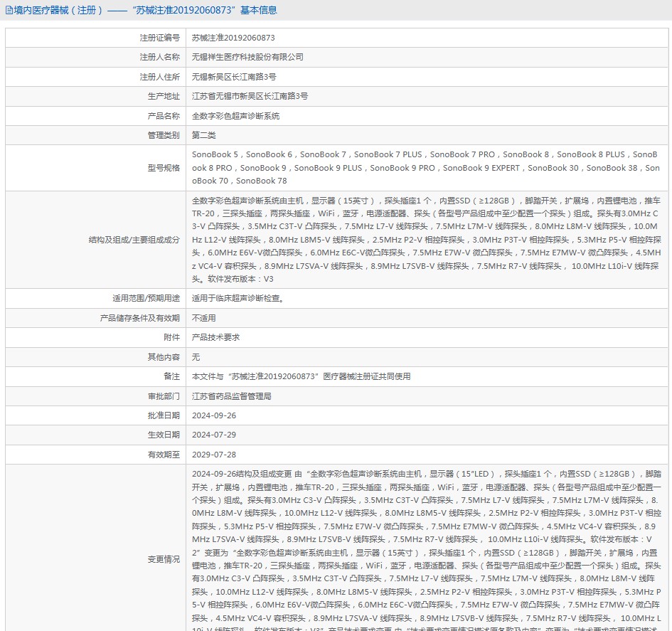
Task: Click the 结构及组成/主要组成成分 label
Action: click(134, 240)
